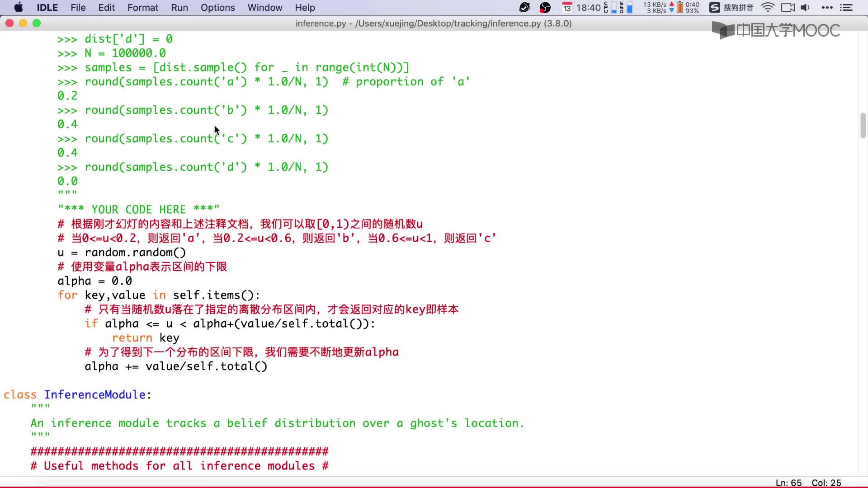Click the network speed KB/s indicator
This screenshot has width=868, height=488.
click(x=658, y=8)
